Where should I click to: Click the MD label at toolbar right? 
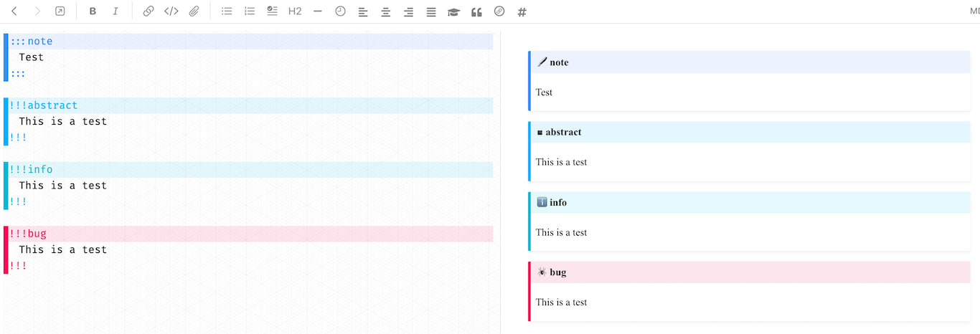(x=975, y=11)
